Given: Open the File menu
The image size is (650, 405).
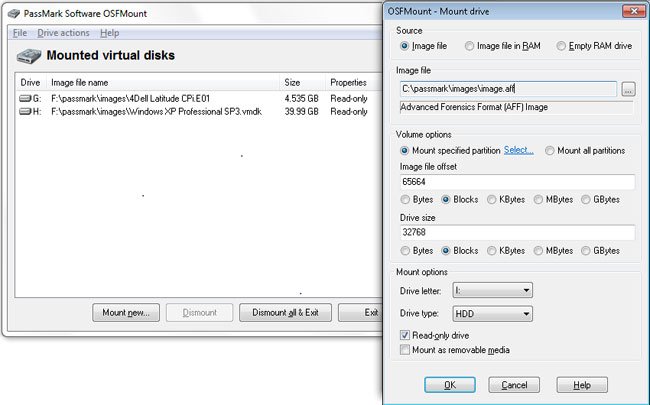Looking at the screenshot, I should [20, 33].
